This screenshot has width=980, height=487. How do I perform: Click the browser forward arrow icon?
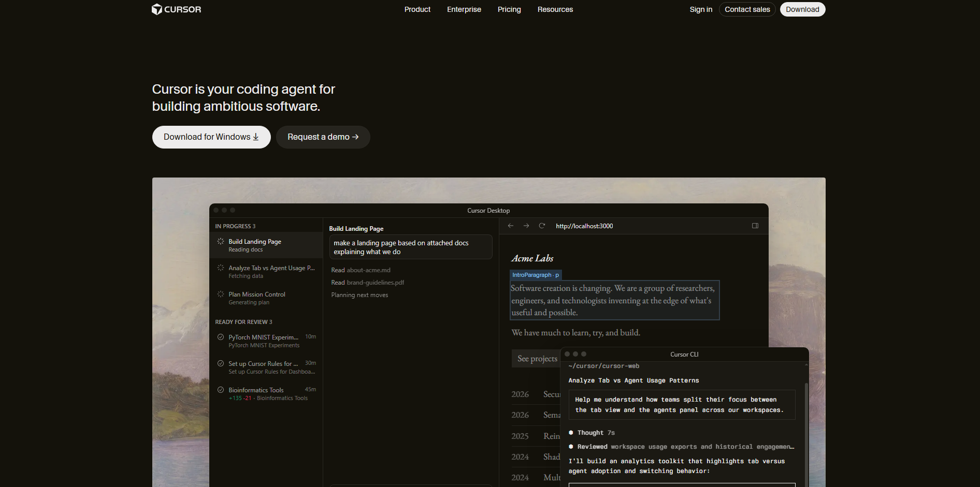click(x=526, y=226)
